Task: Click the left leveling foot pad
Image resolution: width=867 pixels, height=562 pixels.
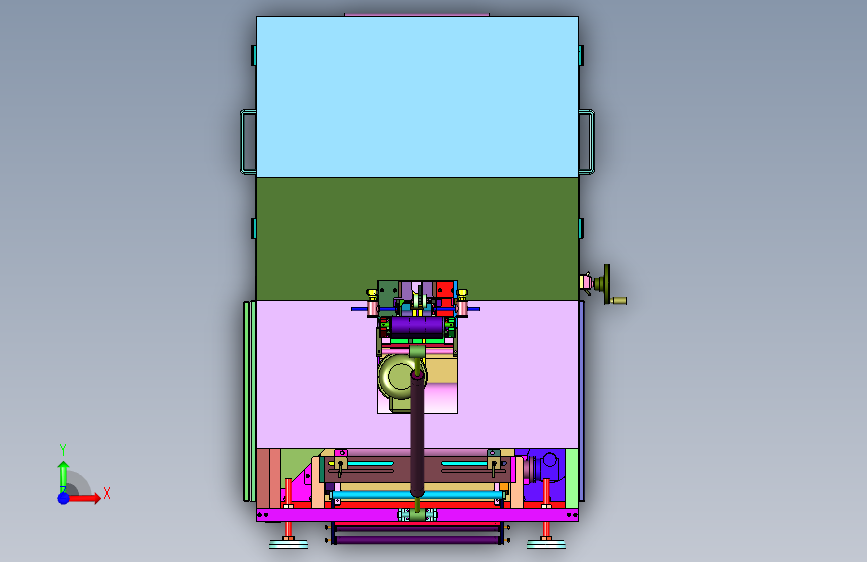Action: [x=289, y=545]
